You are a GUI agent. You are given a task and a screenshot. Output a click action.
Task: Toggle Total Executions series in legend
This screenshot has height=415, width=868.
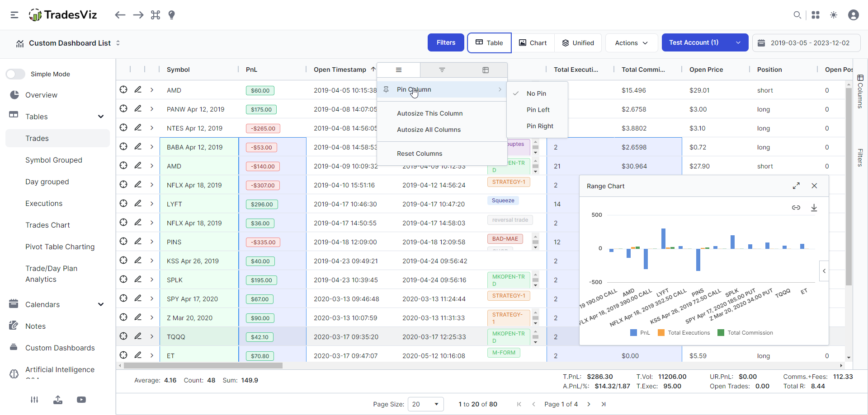click(x=684, y=333)
